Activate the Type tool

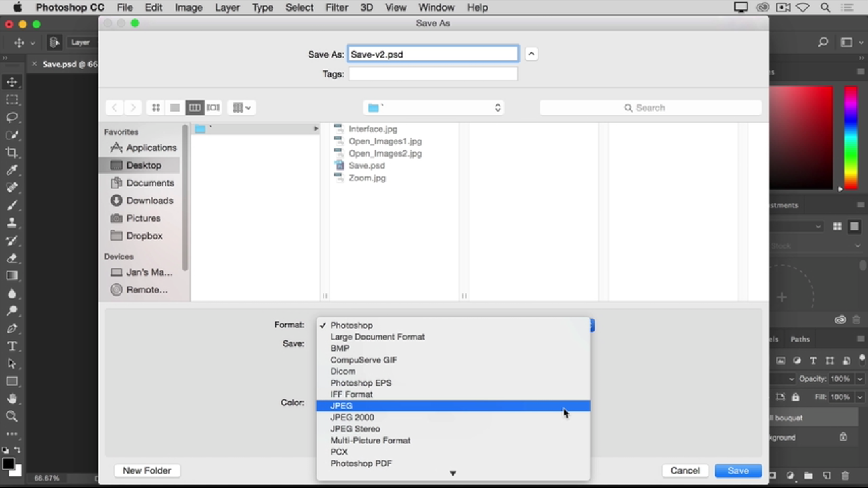click(x=12, y=346)
